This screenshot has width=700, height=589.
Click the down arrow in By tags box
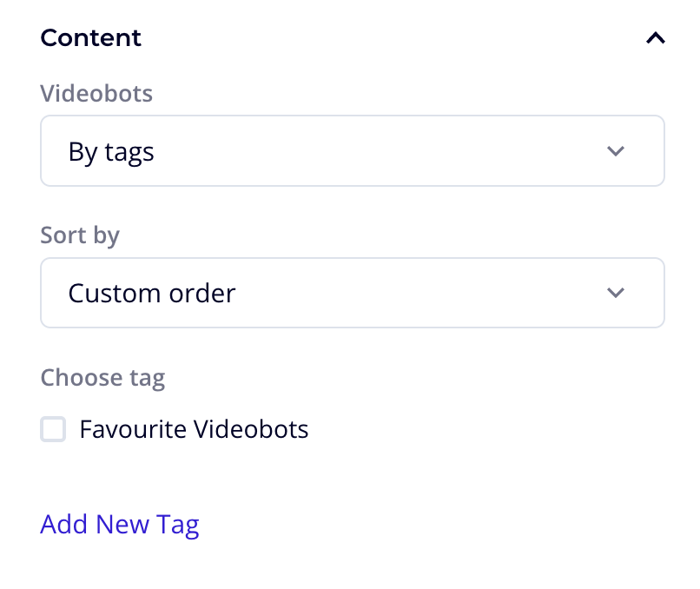tap(616, 151)
